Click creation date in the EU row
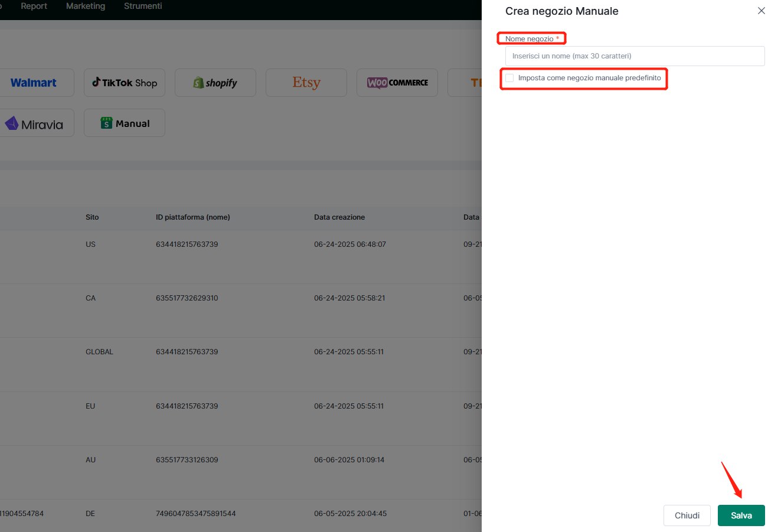 pos(349,406)
